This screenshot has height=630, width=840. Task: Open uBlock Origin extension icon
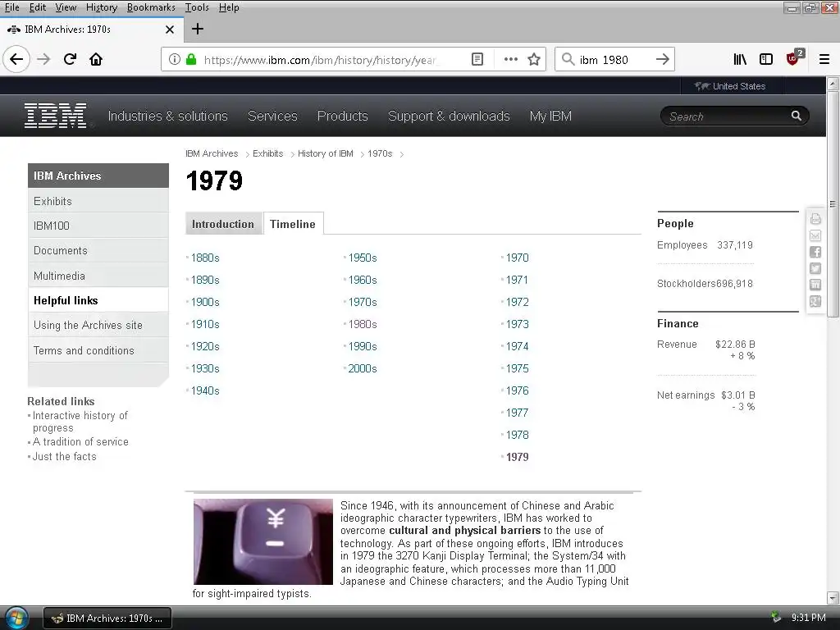[x=793, y=58]
